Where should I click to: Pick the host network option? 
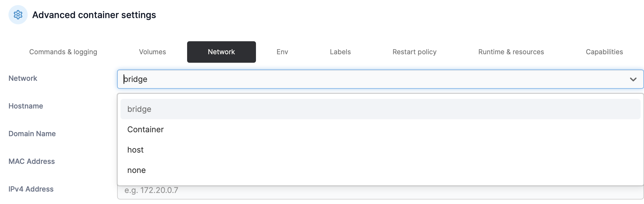pos(135,150)
